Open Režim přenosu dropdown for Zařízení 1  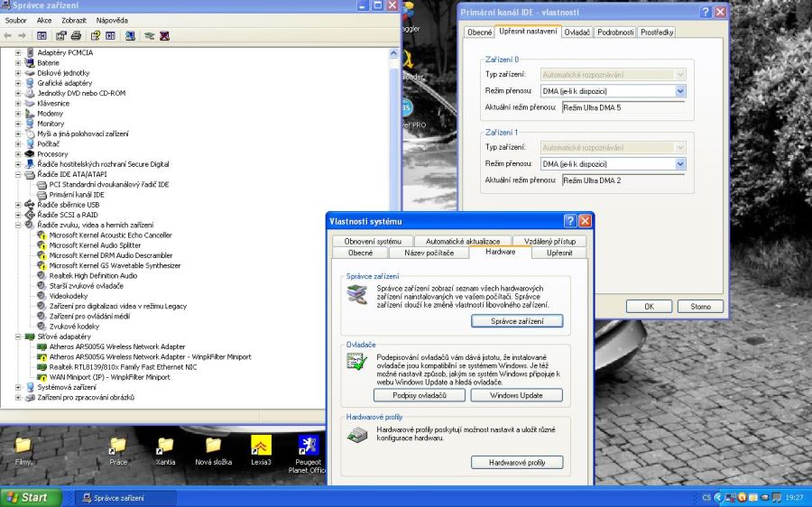tap(680, 164)
